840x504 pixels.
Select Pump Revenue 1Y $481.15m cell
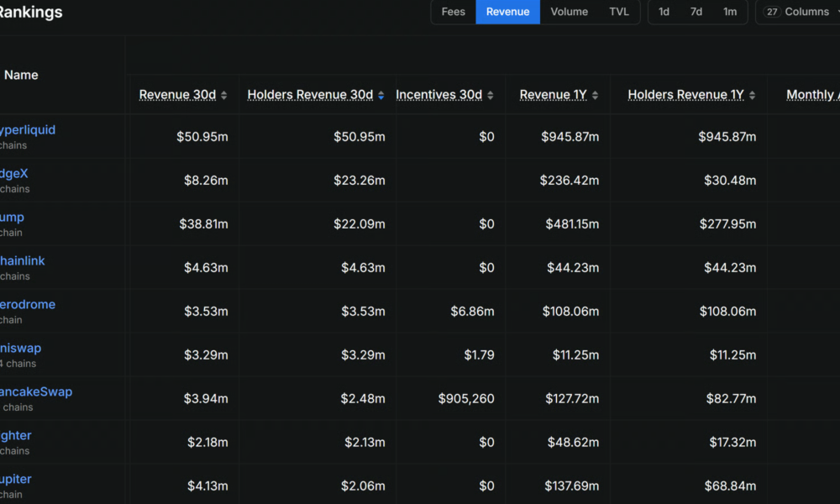572,224
